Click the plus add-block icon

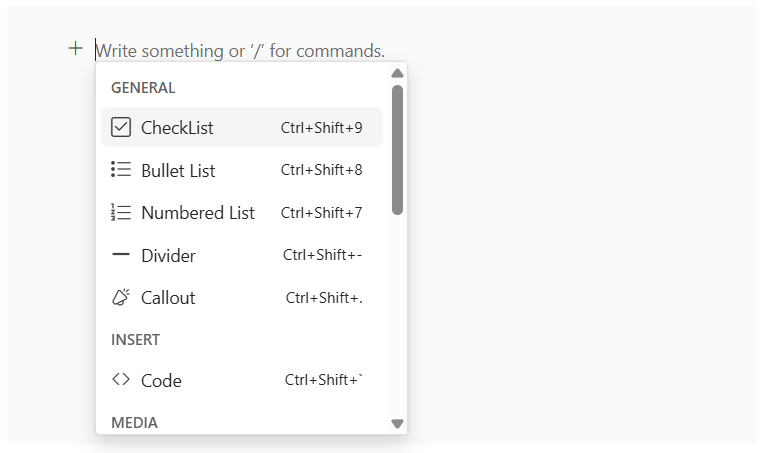(75, 49)
